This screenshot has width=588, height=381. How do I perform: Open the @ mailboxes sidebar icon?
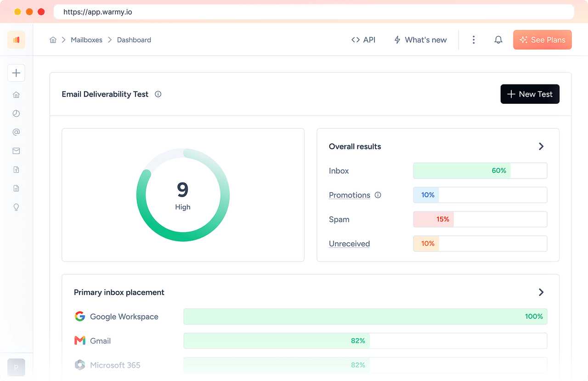pos(16,132)
